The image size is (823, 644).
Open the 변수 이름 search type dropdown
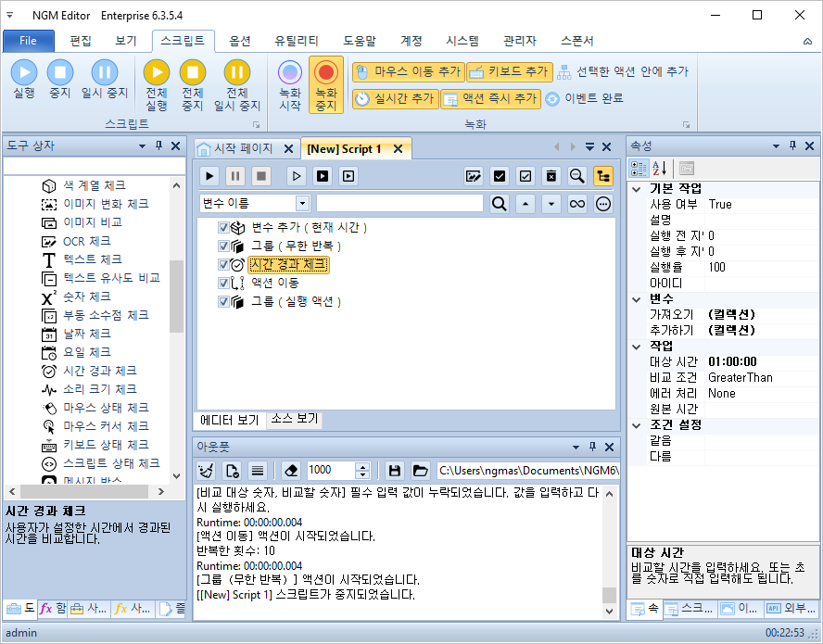click(x=302, y=203)
